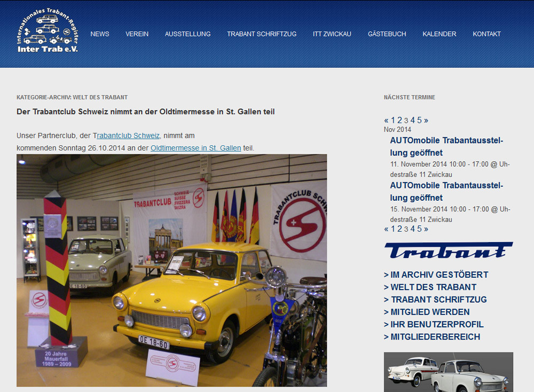This screenshot has width=534, height=392.
Task: Go to page 4 in lower pagination
Action: 413,229
